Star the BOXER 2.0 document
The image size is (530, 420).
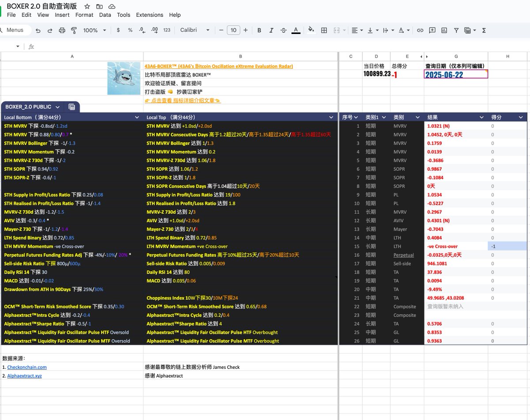(87, 6)
